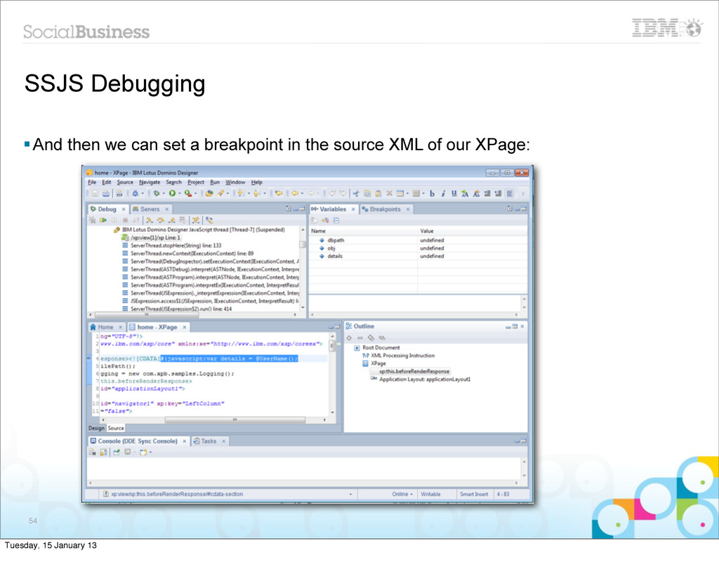Click the Increase font size icon
This screenshot has height=588, width=719.
point(465,194)
